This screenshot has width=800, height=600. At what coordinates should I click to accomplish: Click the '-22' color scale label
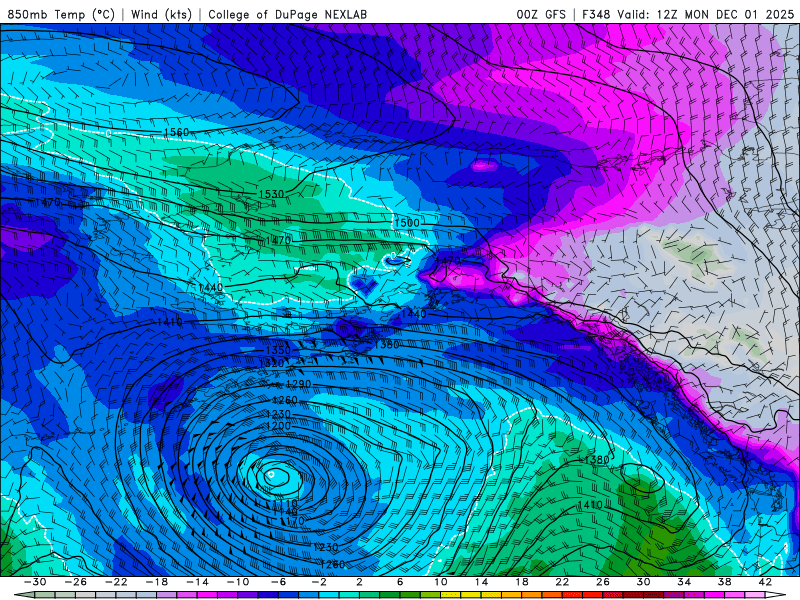tap(116, 582)
